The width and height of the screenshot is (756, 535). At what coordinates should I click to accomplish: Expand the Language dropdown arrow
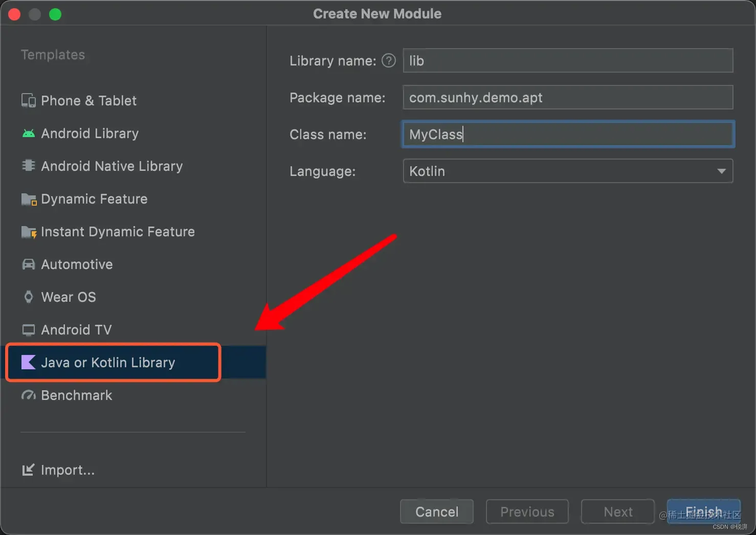[721, 171]
